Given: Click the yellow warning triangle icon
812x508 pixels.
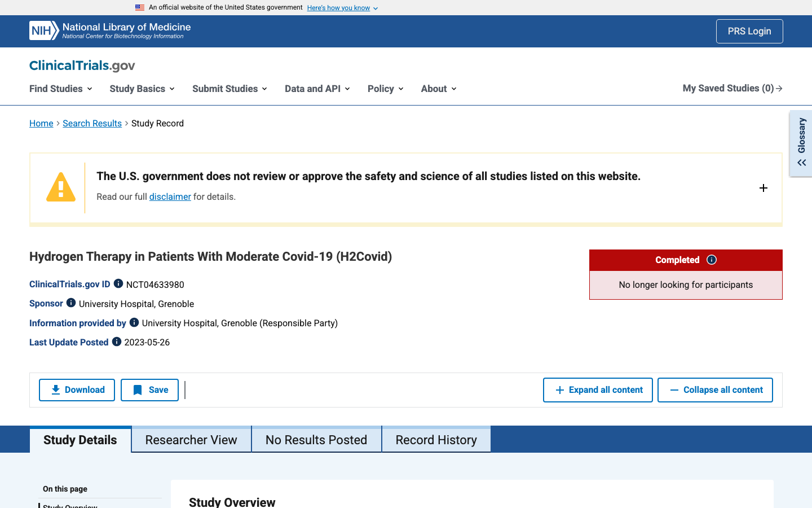Looking at the screenshot, I should pos(61,187).
